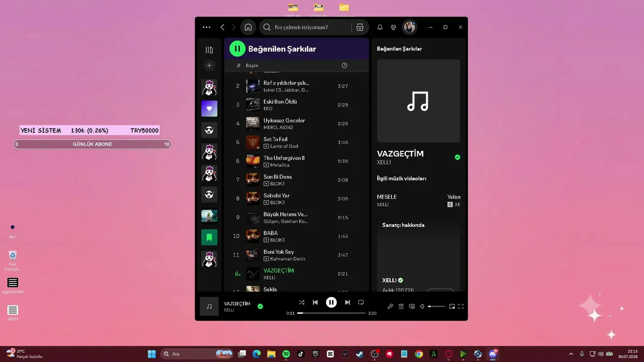Open the artist EFO link
This screenshot has height=362, width=644.
268,109
